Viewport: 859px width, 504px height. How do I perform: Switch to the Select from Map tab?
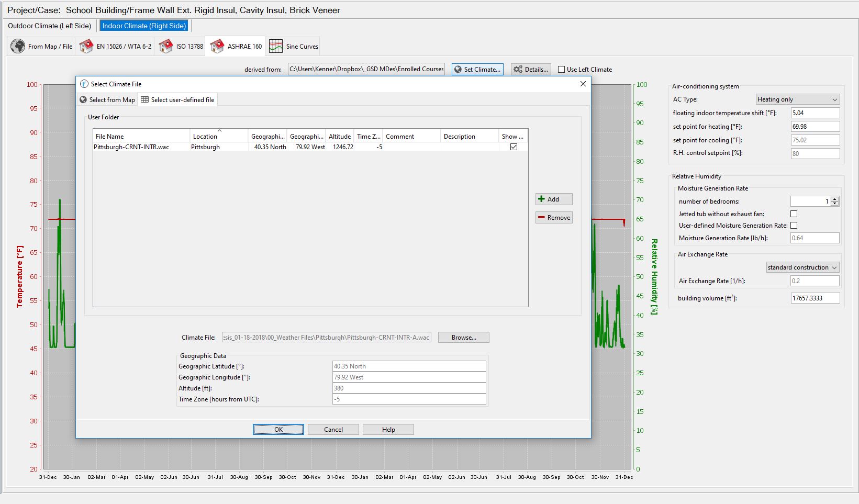(x=107, y=99)
